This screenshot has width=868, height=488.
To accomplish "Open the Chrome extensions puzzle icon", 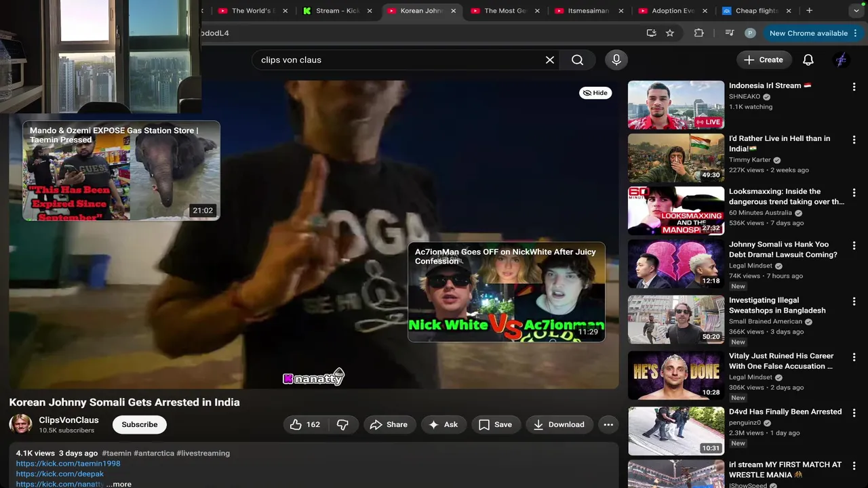I will [699, 33].
